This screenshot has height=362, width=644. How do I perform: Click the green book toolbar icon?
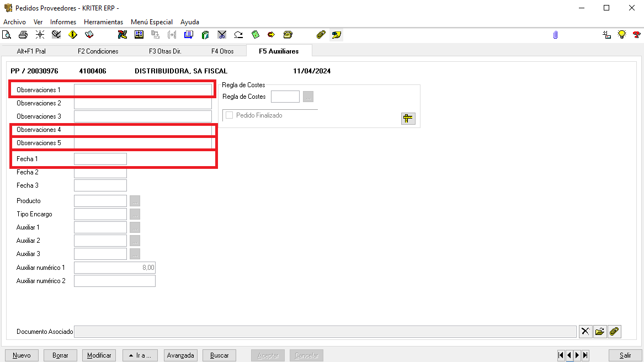(205, 35)
